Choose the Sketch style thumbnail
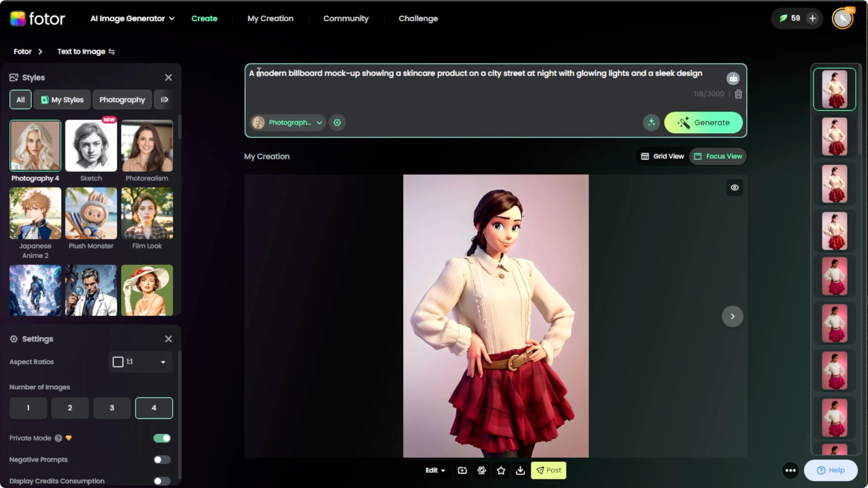 point(91,146)
